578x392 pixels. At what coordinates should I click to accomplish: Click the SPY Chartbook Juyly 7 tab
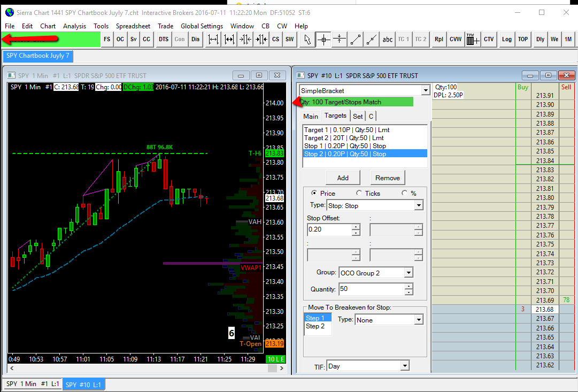click(x=37, y=56)
